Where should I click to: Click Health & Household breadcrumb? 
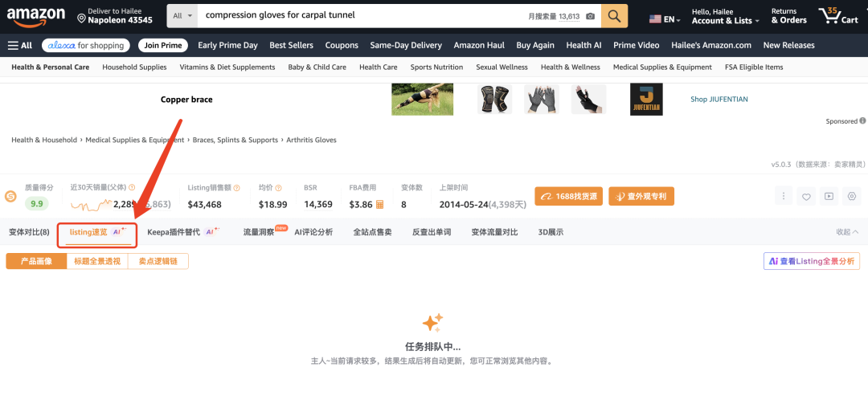pos(44,140)
